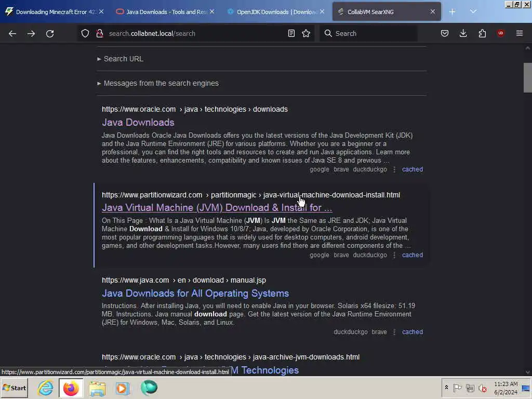
Task: Click scrollbar up arrow
Action: point(528,48)
